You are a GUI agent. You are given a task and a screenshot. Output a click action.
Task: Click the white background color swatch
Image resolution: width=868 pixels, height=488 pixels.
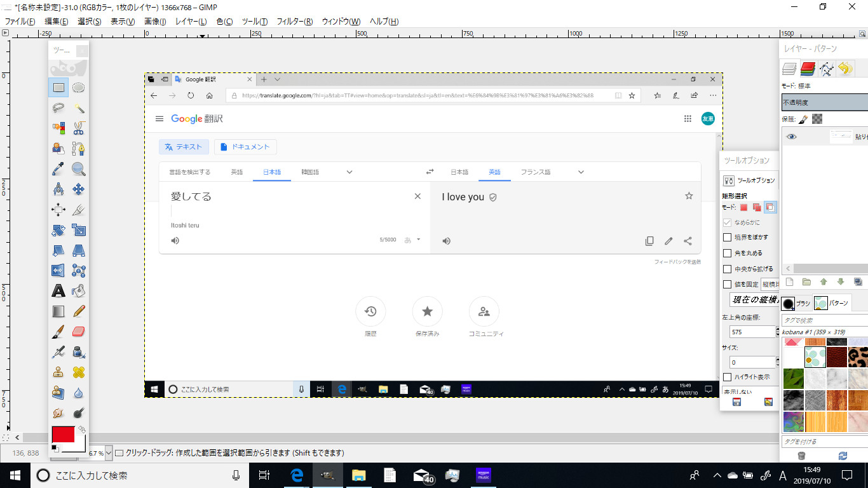click(x=79, y=447)
